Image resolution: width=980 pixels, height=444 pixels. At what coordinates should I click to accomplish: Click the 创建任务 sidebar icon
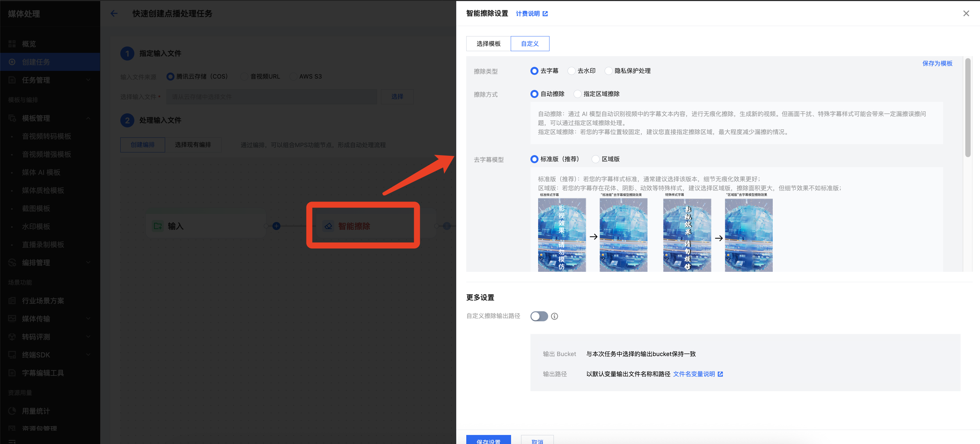click(12, 62)
